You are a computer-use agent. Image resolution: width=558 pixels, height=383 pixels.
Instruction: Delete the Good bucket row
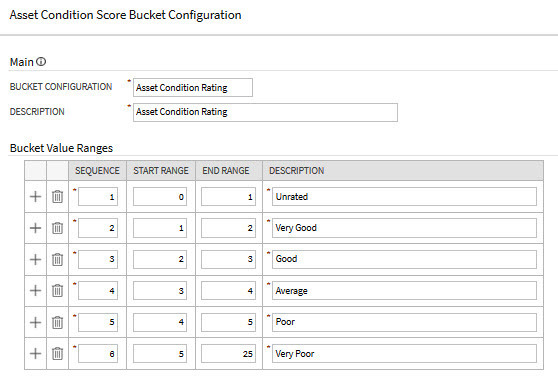click(57, 259)
